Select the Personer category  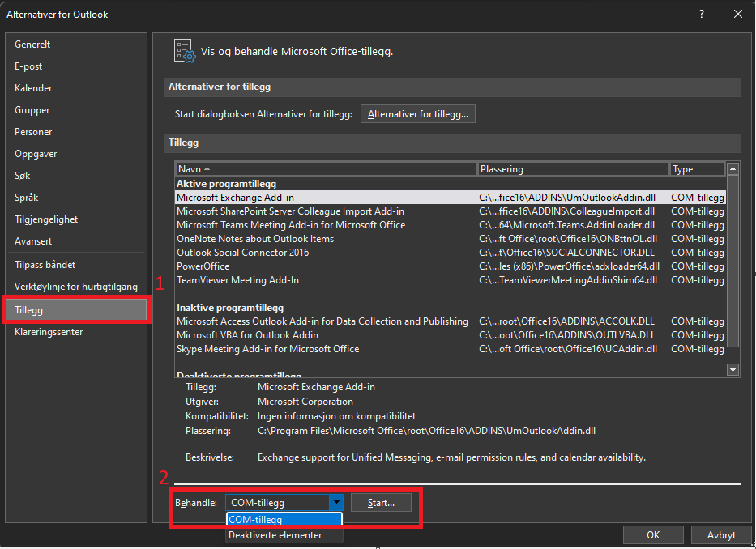coord(76,132)
